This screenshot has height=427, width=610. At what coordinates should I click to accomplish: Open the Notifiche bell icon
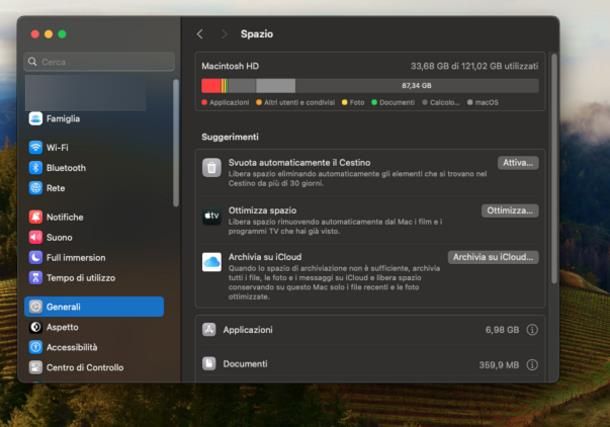(x=35, y=217)
